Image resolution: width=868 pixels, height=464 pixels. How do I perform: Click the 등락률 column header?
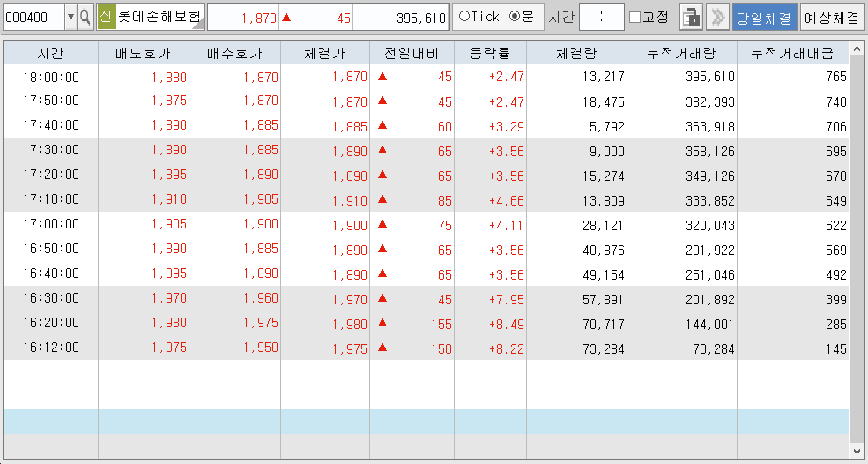point(490,53)
